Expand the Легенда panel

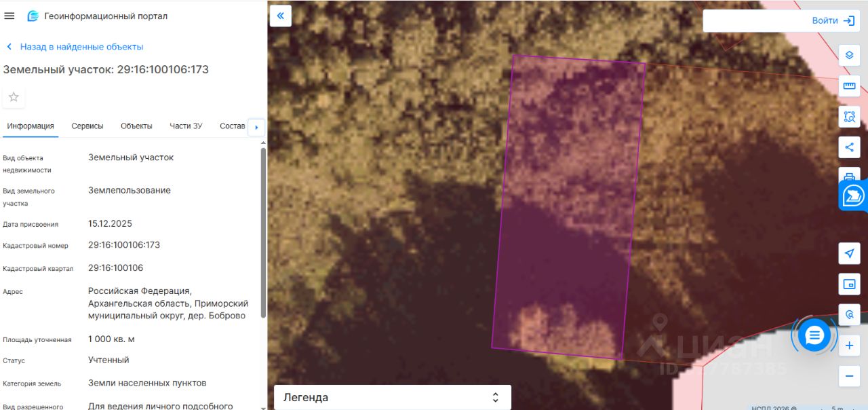(393, 398)
